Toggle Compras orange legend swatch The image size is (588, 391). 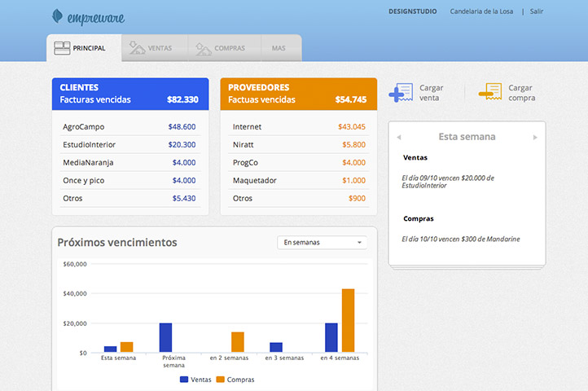(x=220, y=380)
